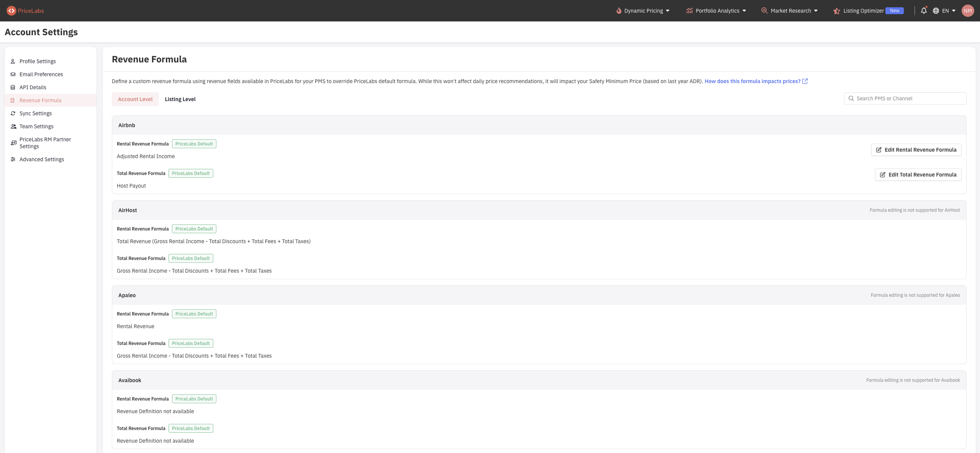Click the Advanced Settings sliders icon
Image resolution: width=980 pixels, height=453 pixels.
pyautogui.click(x=13, y=159)
